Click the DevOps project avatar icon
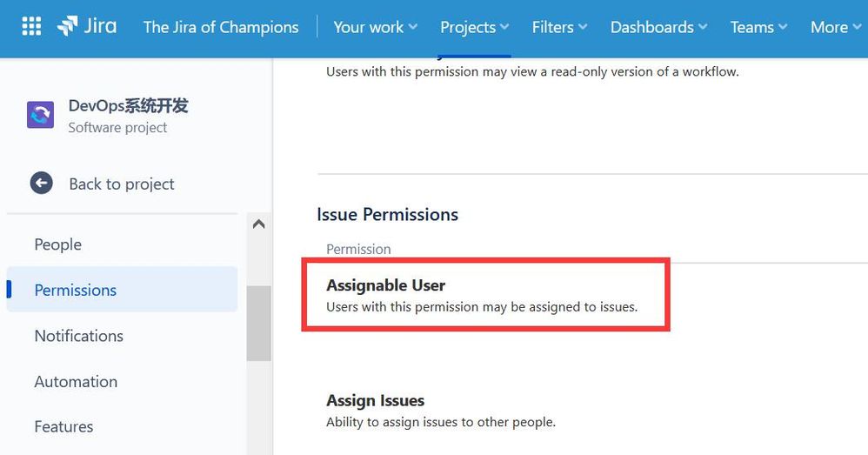 40,115
